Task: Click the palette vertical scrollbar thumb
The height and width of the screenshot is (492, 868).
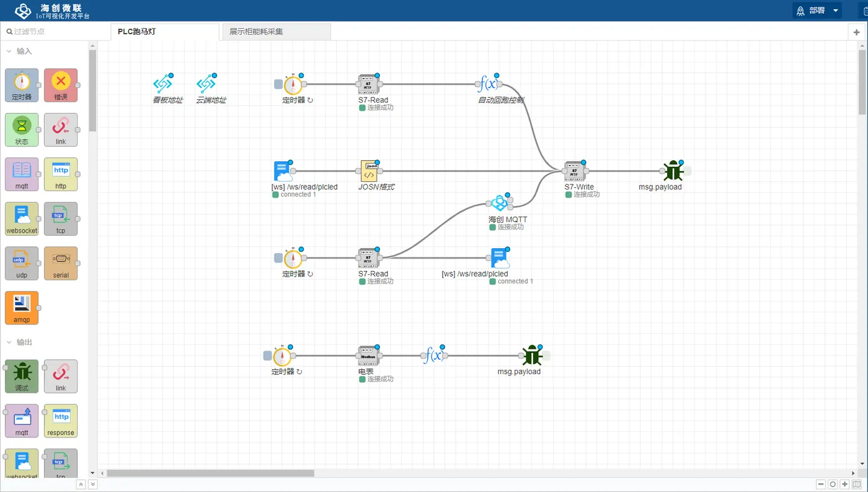Action: click(93, 91)
